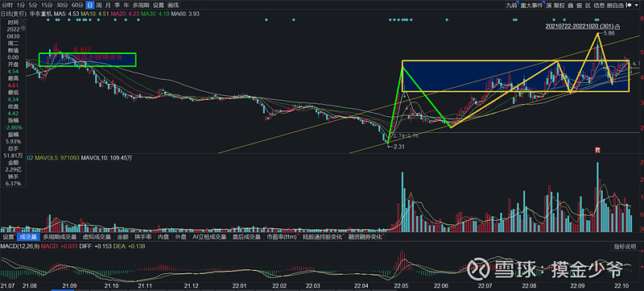Select the 多周期成交量 indicator tab
This screenshot has width=644, height=291.
coord(60,237)
